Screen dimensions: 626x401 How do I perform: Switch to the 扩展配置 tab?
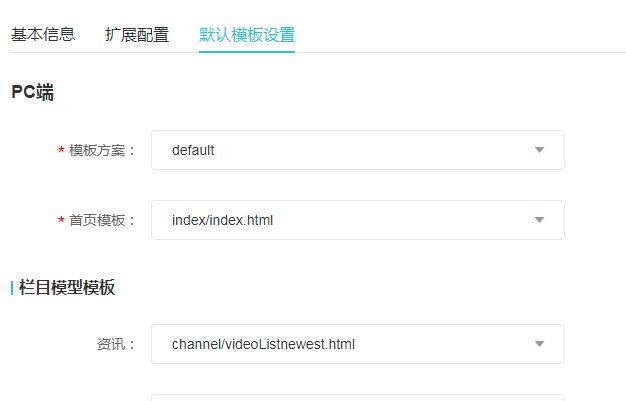tap(137, 34)
